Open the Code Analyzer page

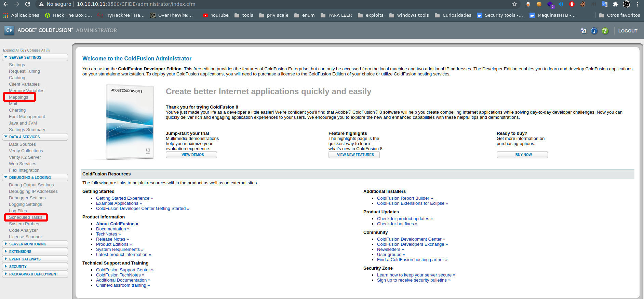[23, 230]
